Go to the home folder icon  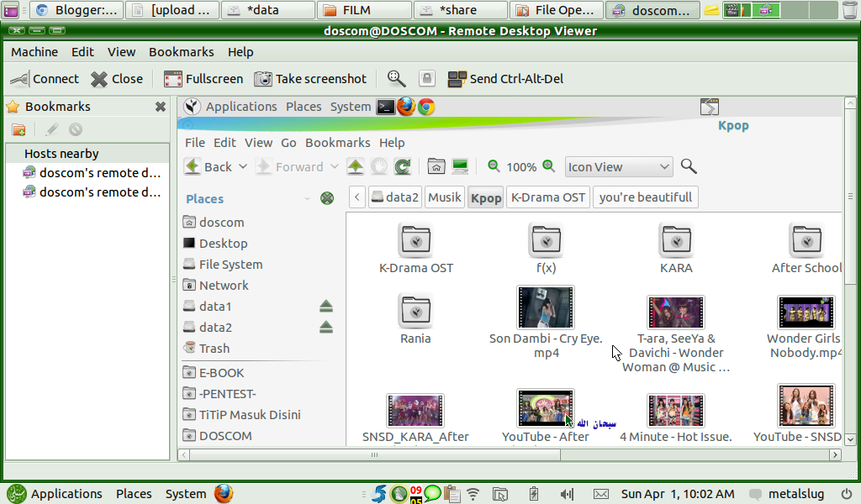pos(436,166)
